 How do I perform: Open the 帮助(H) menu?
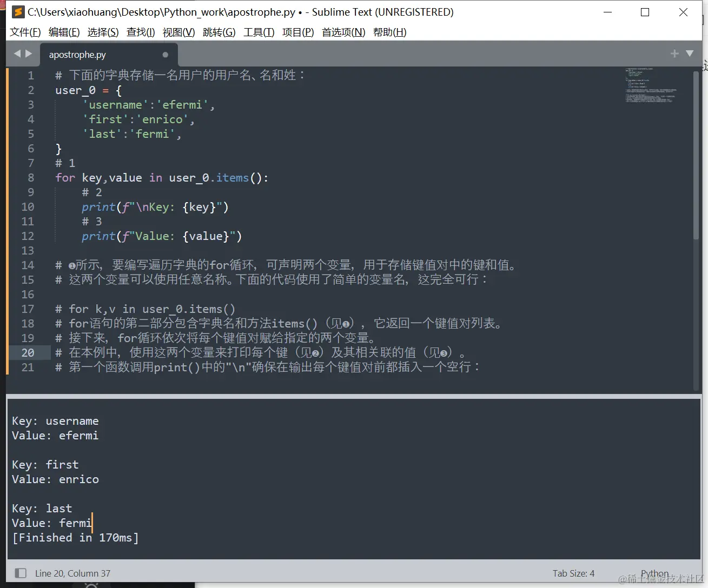click(390, 32)
